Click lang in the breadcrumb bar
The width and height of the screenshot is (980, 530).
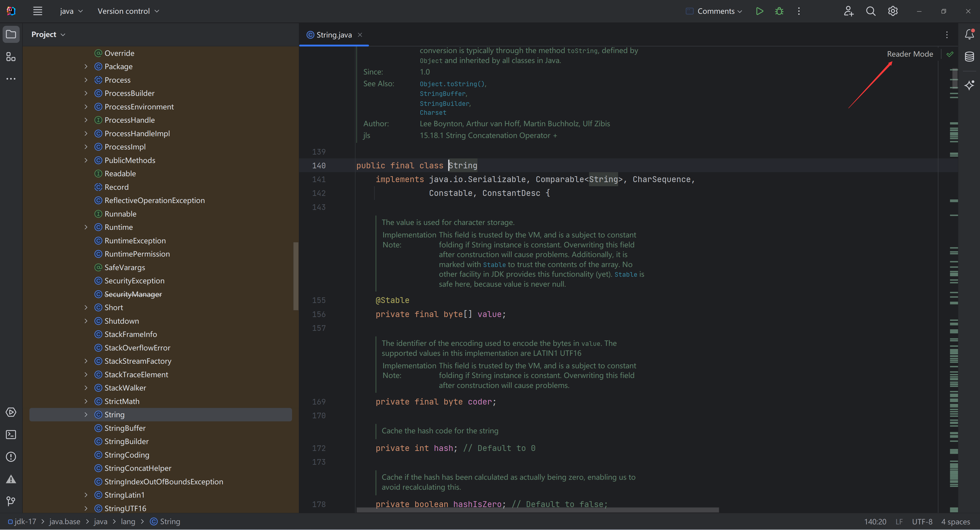tap(128, 522)
